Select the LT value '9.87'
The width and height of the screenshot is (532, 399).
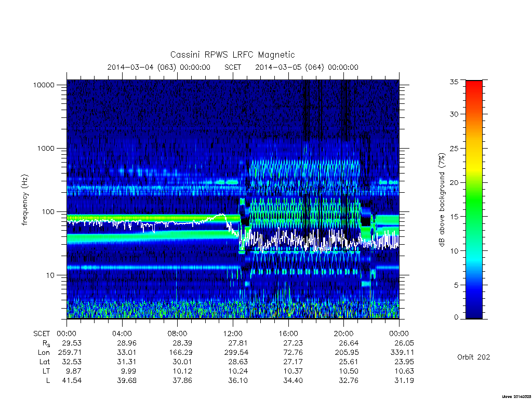[x=74, y=371]
